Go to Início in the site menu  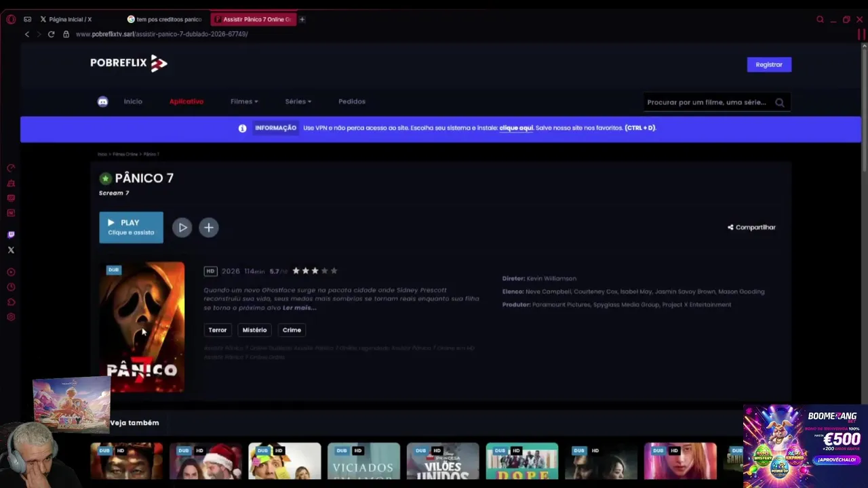coord(133,102)
